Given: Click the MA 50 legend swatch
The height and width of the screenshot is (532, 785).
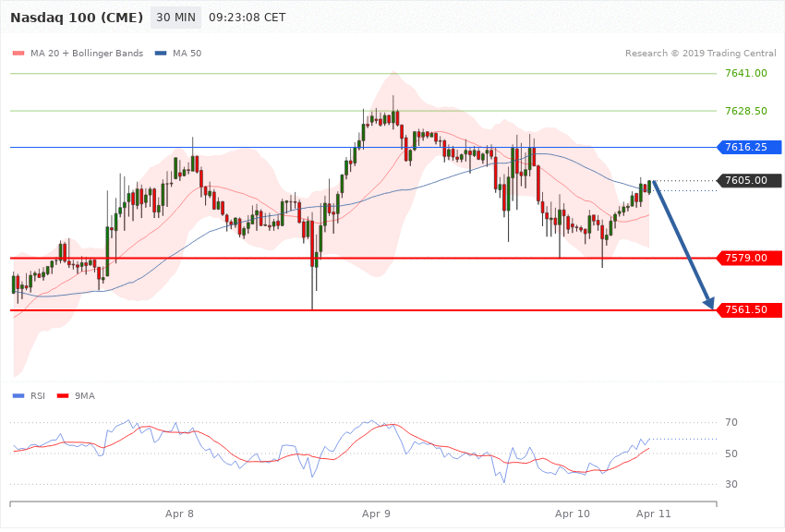Looking at the screenshot, I should [161, 53].
